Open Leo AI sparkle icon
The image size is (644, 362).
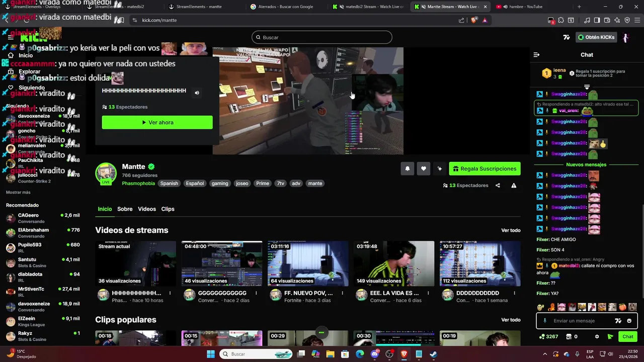(x=617, y=20)
